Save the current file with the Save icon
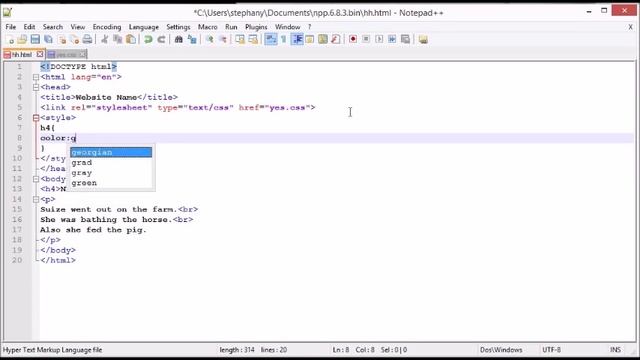 pyautogui.click(x=35, y=39)
